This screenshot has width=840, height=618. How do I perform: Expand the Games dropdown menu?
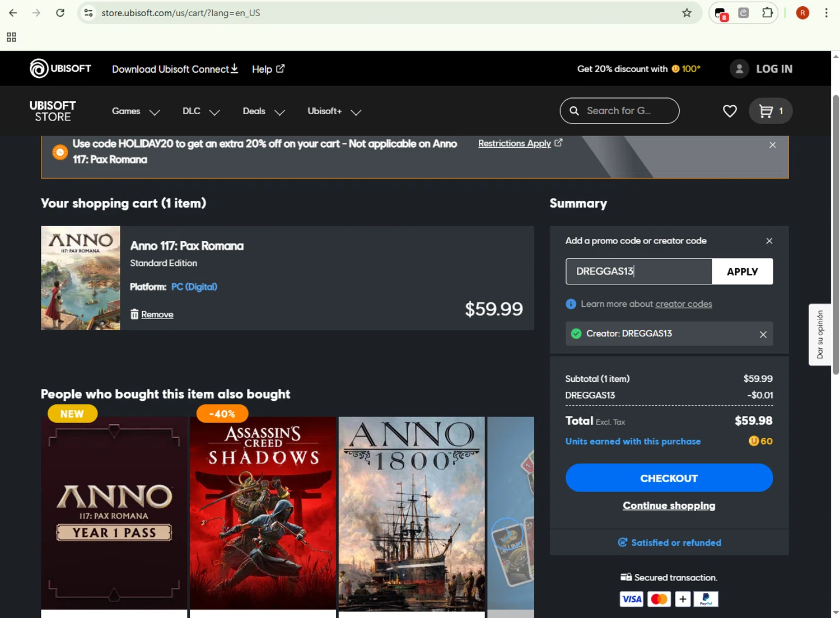(136, 111)
